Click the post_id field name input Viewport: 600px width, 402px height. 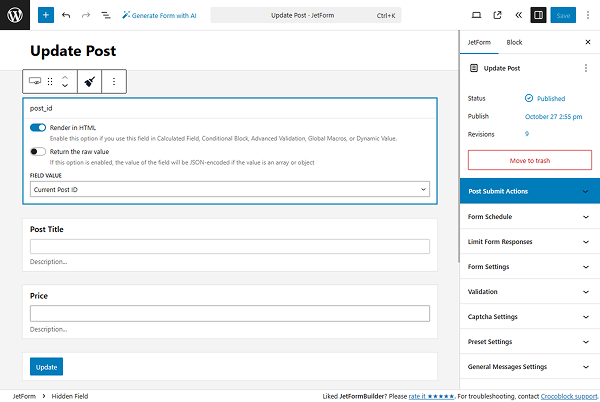point(230,108)
